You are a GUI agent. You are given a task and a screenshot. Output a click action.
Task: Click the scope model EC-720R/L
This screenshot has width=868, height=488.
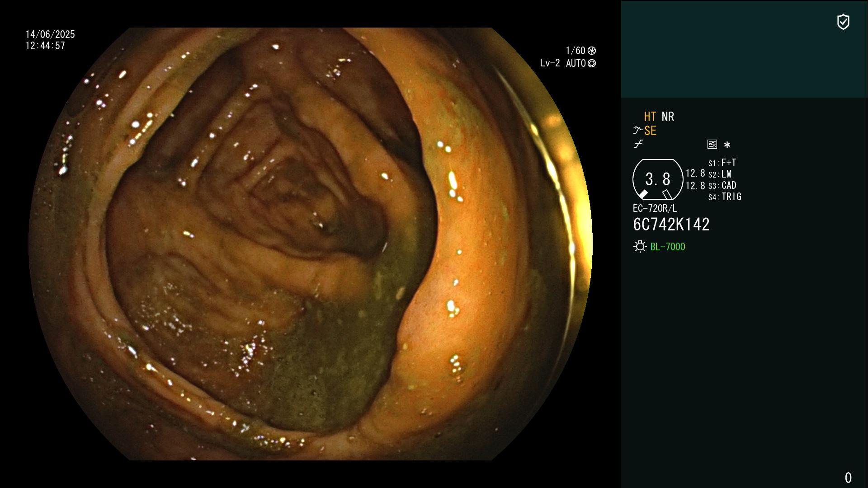tap(655, 208)
